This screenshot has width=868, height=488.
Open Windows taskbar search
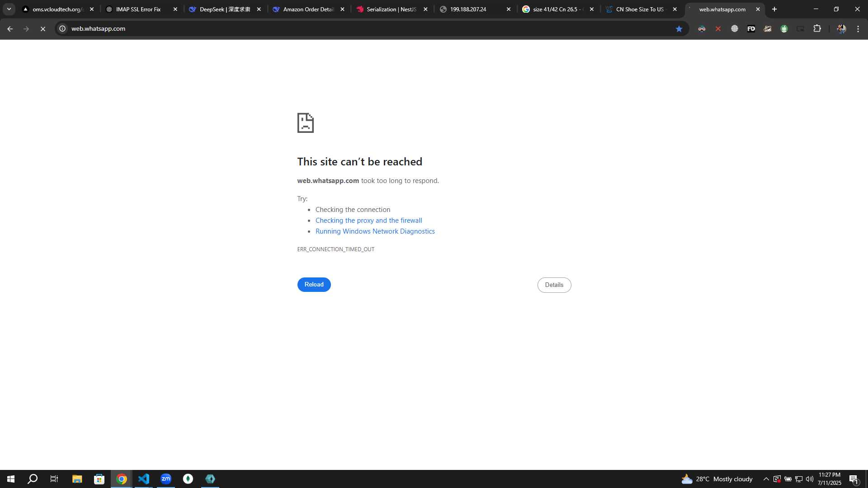click(33, 479)
